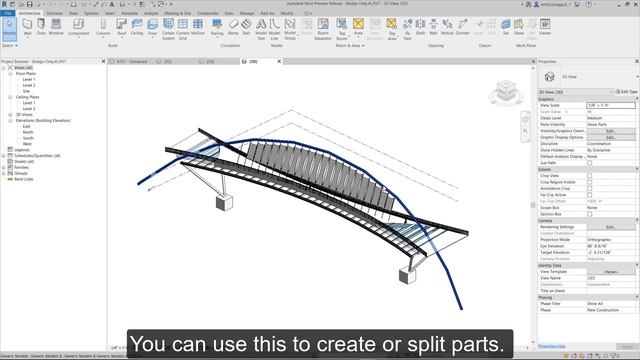
Task: Choose the Curtain Grid tool
Action: pos(183,29)
